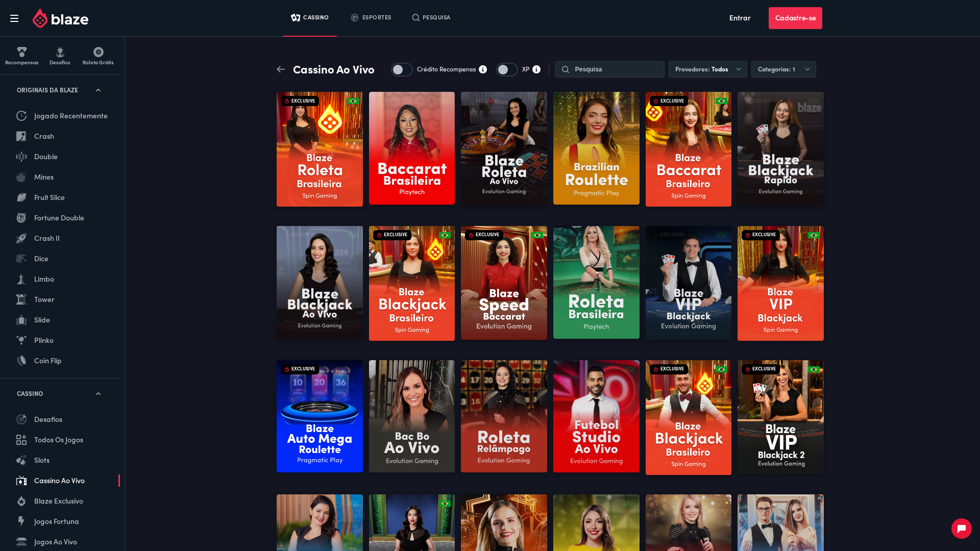Open Bac Bo Ao Vivo card
Image resolution: width=980 pixels, height=551 pixels.
pos(412,416)
